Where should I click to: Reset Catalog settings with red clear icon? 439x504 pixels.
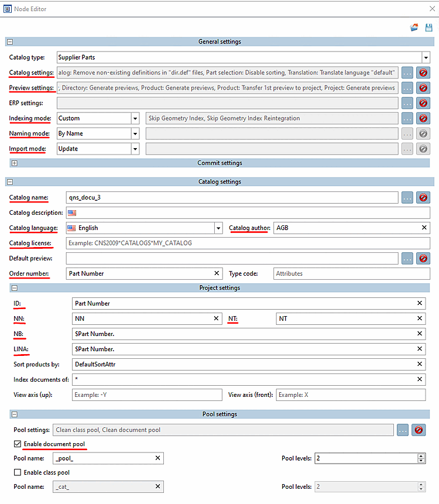[x=423, y=73]
